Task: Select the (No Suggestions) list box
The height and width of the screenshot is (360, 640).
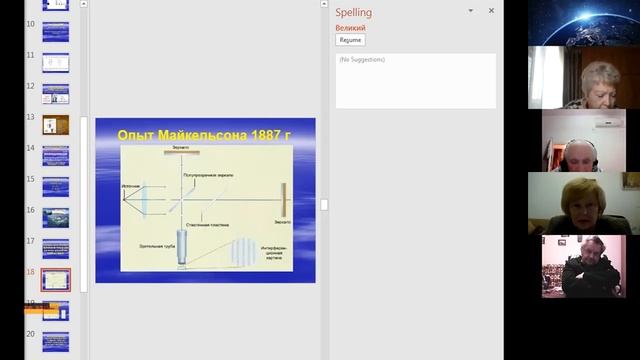Action: (416, 81)
